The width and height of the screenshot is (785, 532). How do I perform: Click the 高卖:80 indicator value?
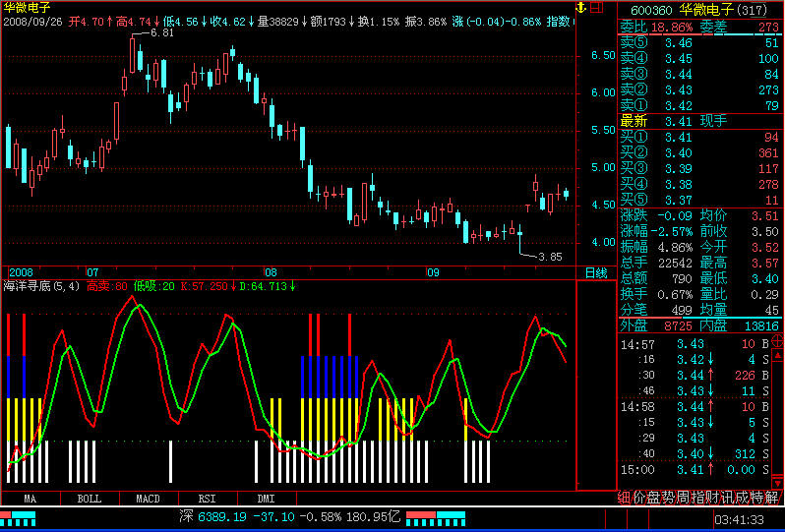point(107,287)
